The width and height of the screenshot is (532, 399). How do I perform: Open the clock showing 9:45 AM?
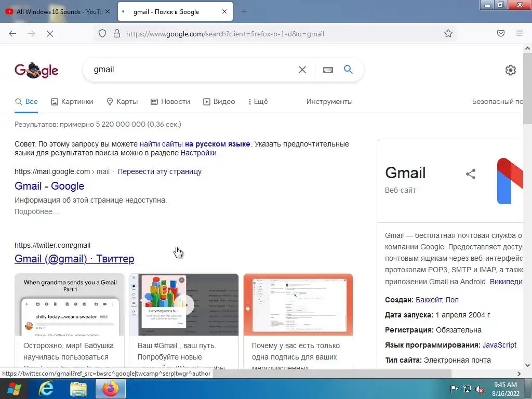[506, 389]
